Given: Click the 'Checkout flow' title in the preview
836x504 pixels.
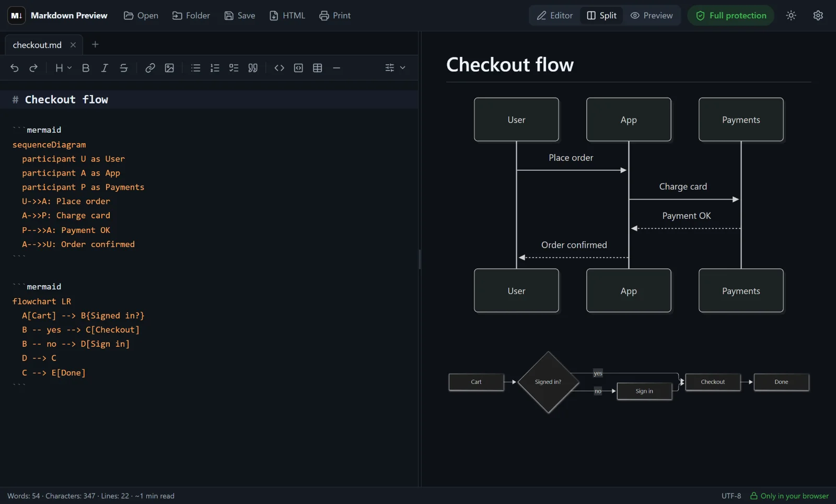Looking at the screenshot, I should (x=510, y=65).
